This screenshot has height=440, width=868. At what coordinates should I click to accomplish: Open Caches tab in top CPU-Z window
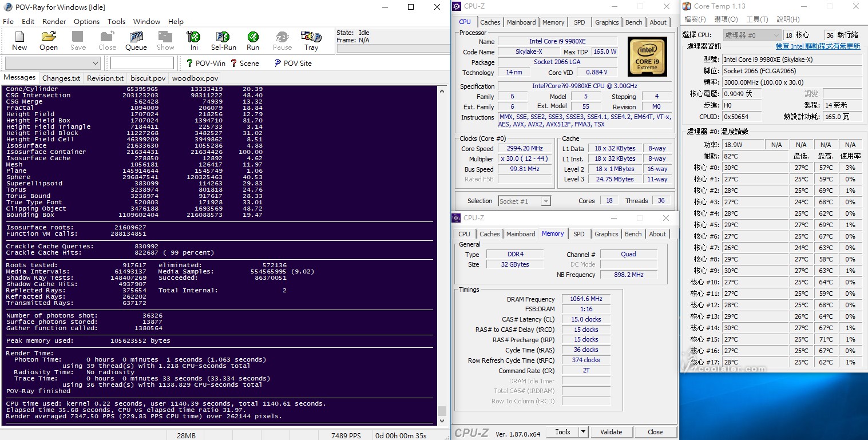point(490,22)
